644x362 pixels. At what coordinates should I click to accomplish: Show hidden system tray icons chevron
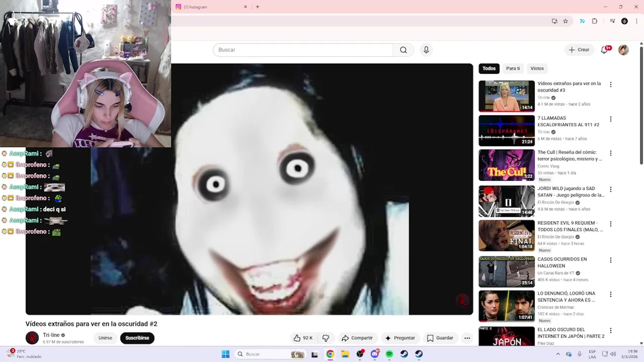point(557,354)
